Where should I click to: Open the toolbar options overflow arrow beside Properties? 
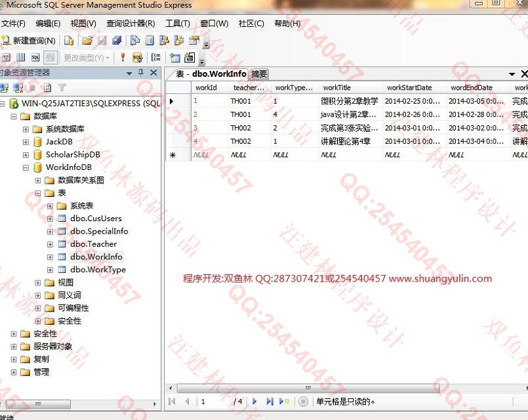(x=207, y=44)
